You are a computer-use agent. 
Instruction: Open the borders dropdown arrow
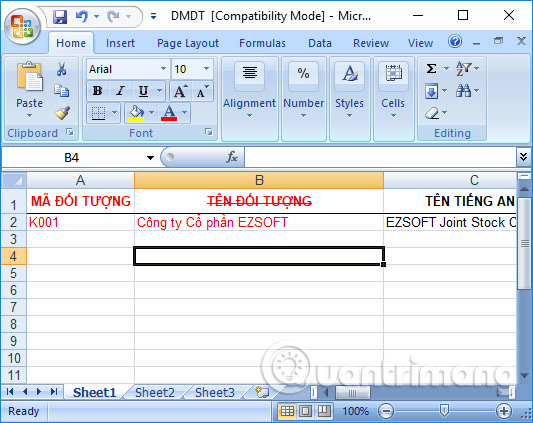pyautogui.click(x=114, y=113)
